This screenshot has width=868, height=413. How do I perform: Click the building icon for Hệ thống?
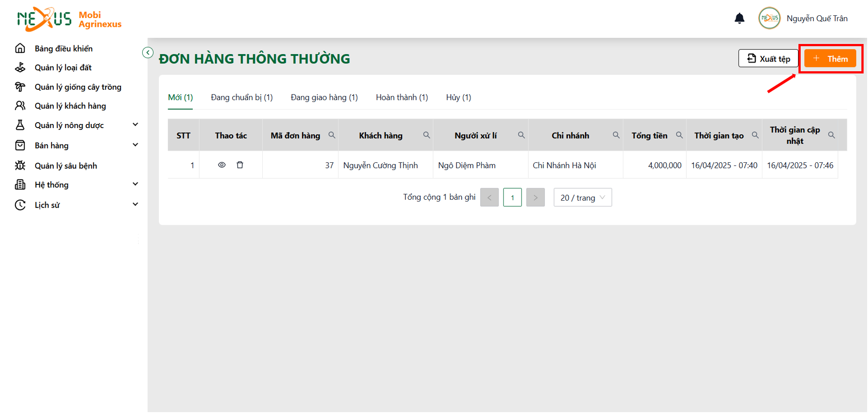click(20, 184)
